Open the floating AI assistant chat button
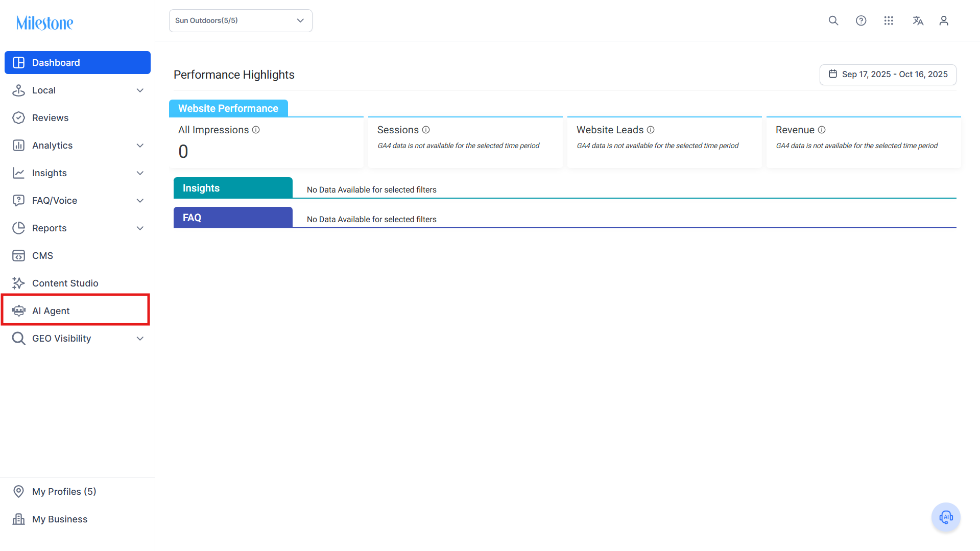This screenshot has width=980, height=551. (x=946, y=517)
